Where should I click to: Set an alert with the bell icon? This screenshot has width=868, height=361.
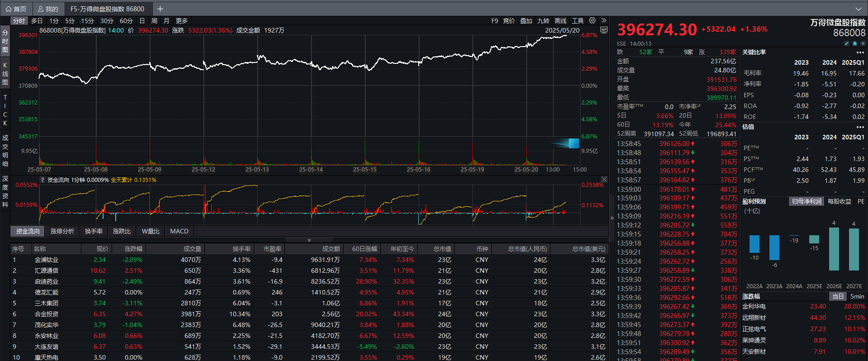click(855, 43)
